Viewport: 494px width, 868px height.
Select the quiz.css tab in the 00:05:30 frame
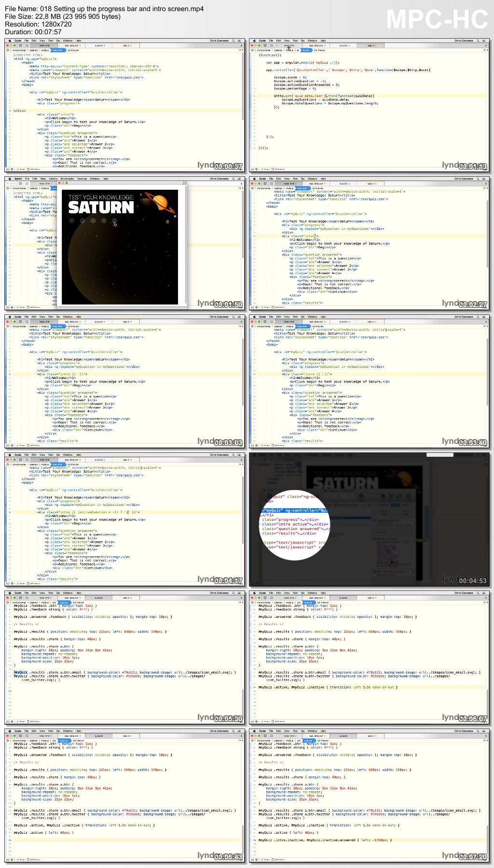(x=98, y=598)
